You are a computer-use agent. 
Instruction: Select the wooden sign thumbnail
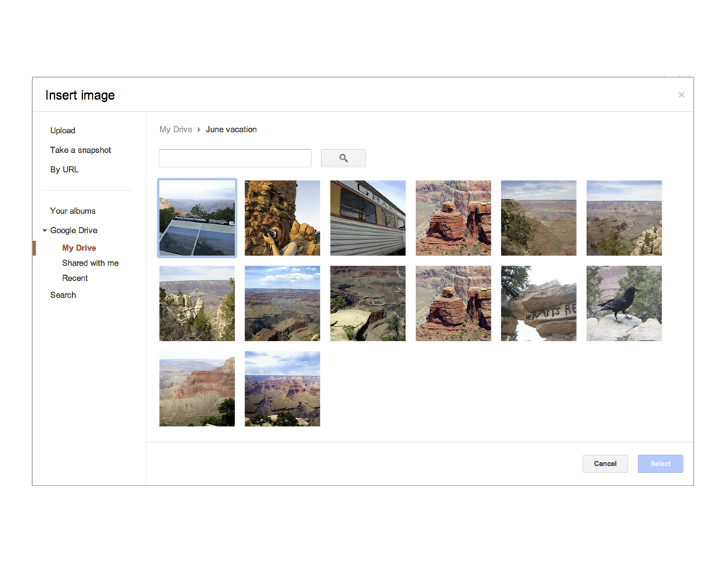pos(539,303)
